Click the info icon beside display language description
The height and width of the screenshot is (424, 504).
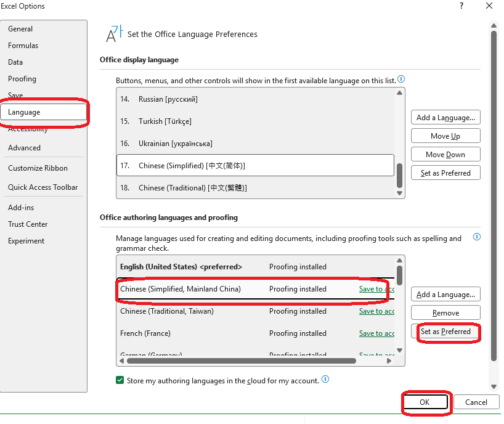pos(401,79)
